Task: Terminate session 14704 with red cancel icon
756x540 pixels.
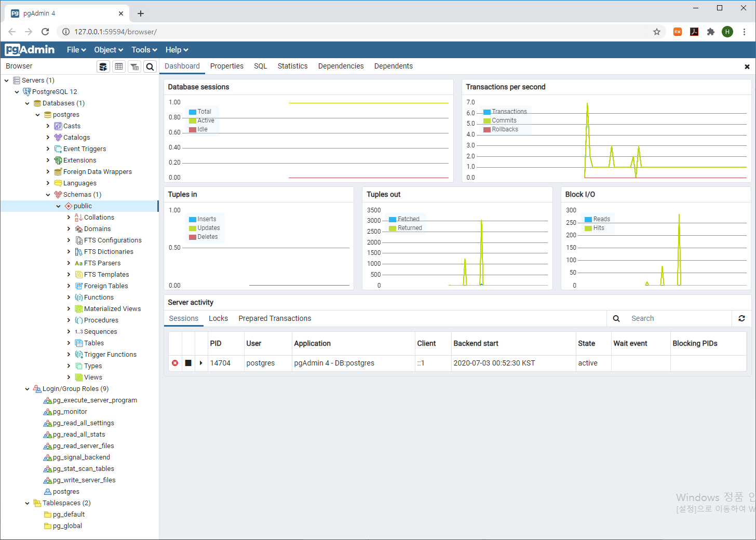Action: coord(175,363)
